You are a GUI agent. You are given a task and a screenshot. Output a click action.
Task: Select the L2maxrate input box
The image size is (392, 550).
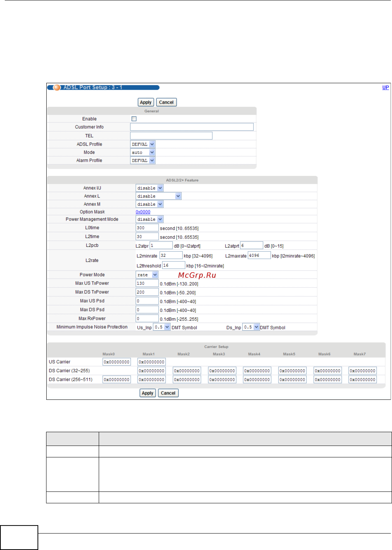tap(259, 255)
